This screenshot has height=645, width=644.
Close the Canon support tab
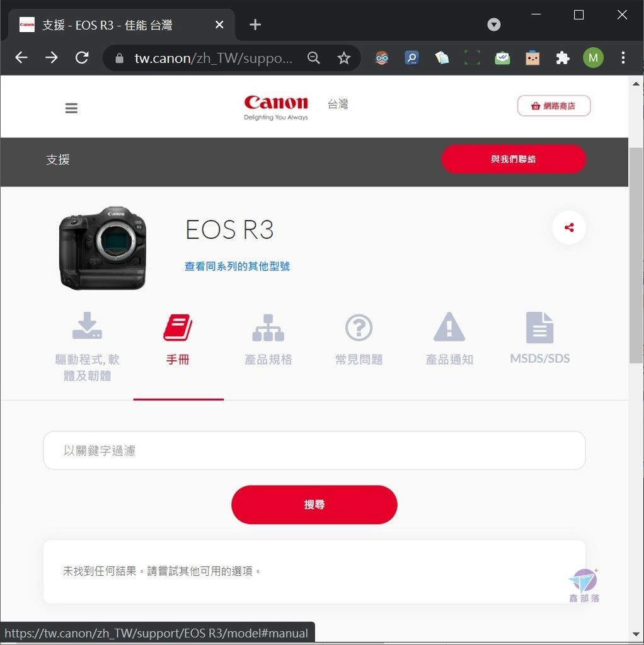point(220,25)
